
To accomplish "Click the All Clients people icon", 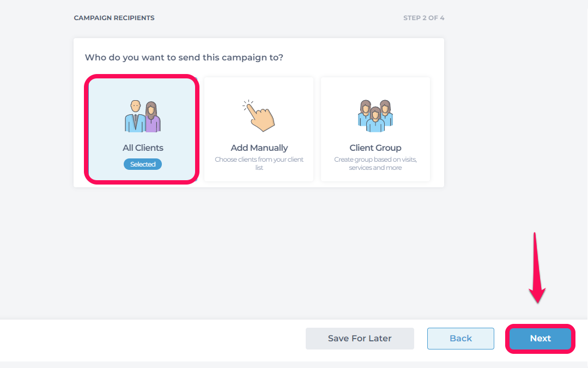I will coord(142,116).
